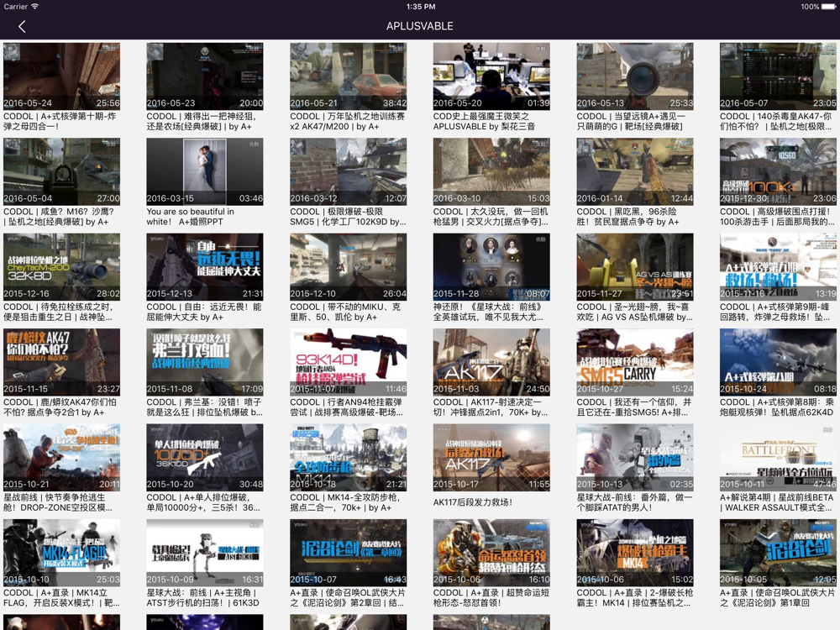Screen dimensions: 840x630
Task: Go back using the left arrow
Action: 22,26
